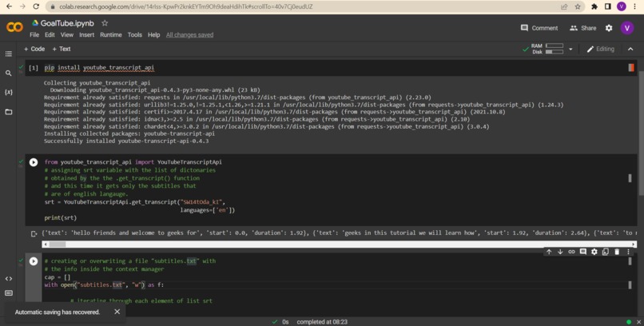This screenshot has height=326, width=644.
Task: Open the user account avatar in Colab
Action: 626,28
